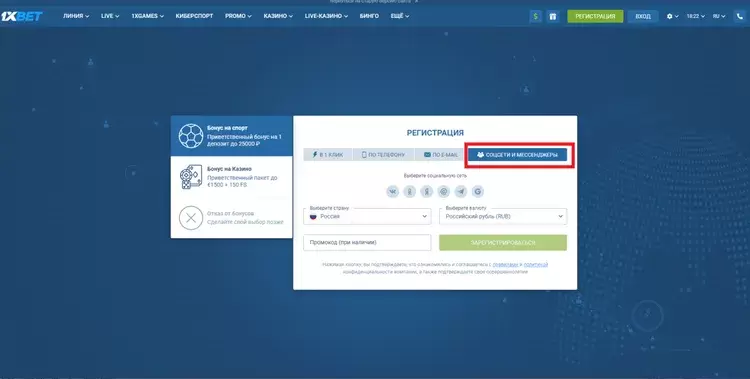Screen dimensions: 750x379
Task: Sign up with Mail.ru icon
Action: click(x=443, y=192)
